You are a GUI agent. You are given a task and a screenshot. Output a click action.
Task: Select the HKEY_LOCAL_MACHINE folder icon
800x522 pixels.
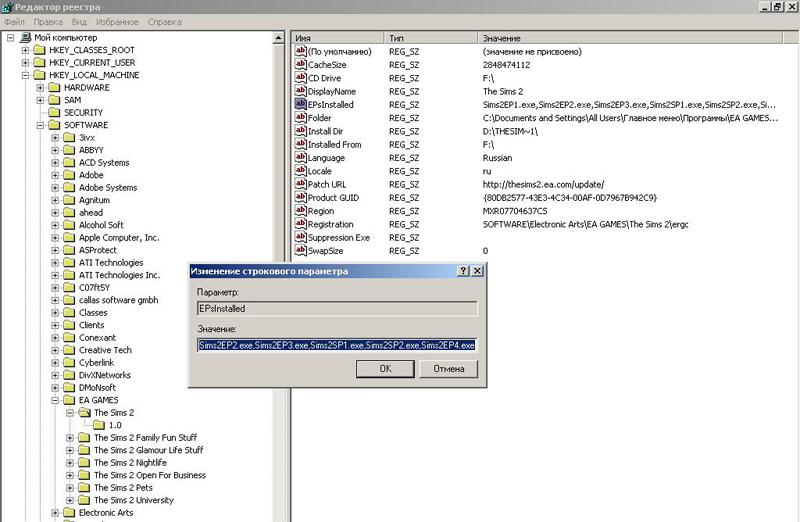click(x=40, y=75)
